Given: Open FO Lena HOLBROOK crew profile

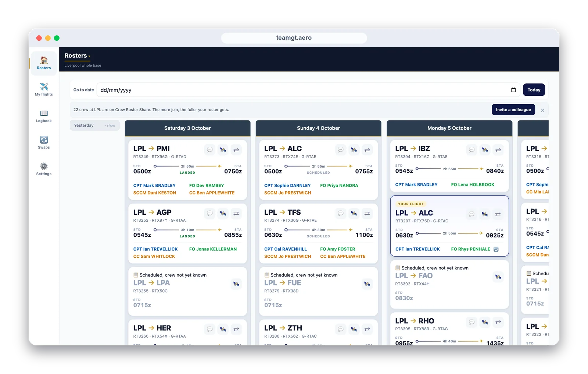Looking at the screenshot, I should pos(473,185).
